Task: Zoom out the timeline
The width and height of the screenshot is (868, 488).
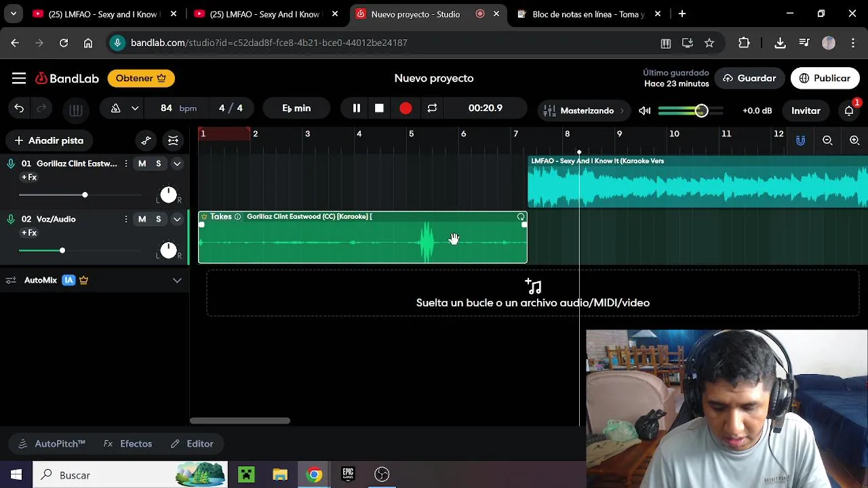Action: 827,140
